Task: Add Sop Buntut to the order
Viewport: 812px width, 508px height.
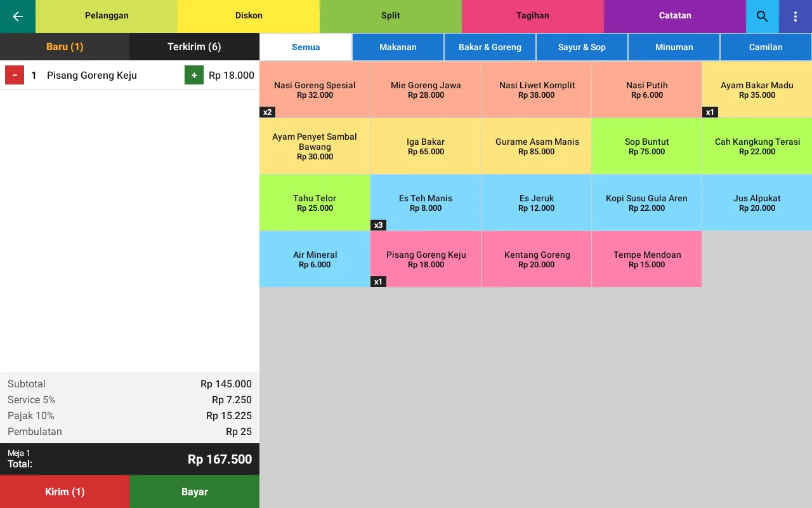Action: tap(647, 146)
